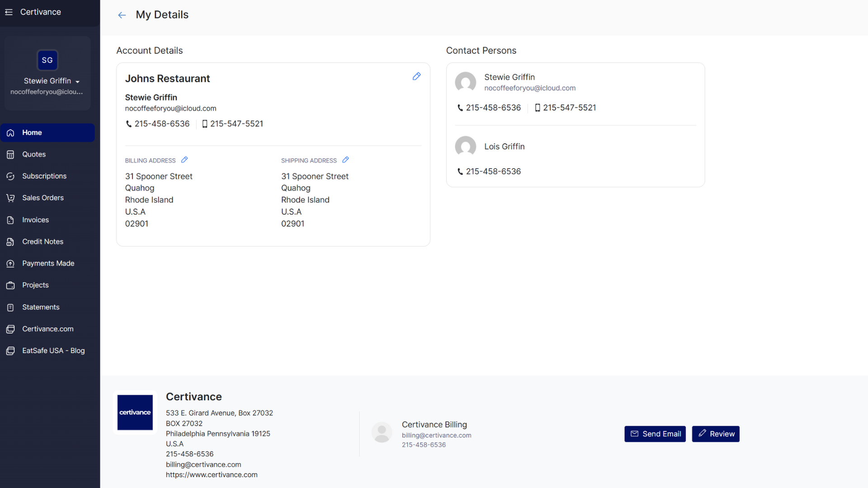Viewport: 868px width, 488px height.
Task: Open Subscriptions in the sidebar
Action: tap(44, 176)
